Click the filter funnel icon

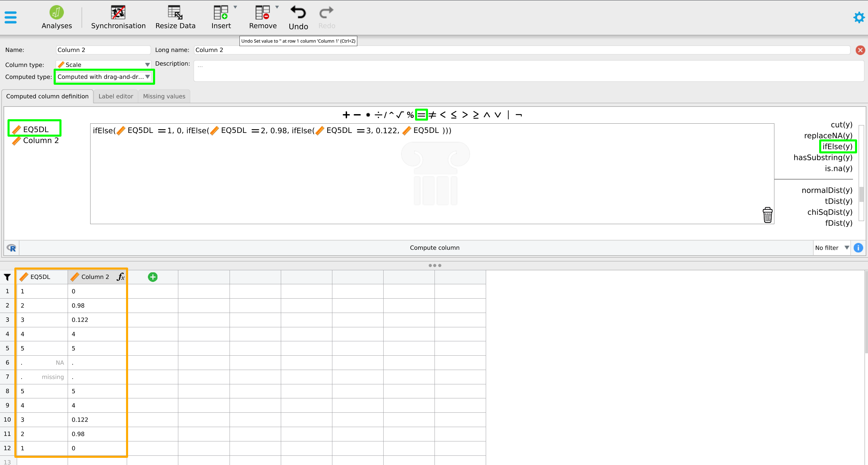click(x=7, y=277)
